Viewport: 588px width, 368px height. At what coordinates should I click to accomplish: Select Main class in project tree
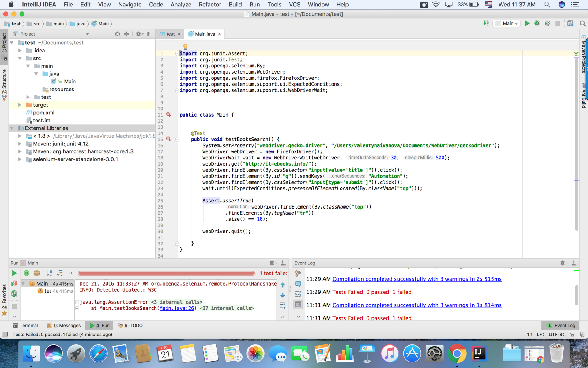pos(70,82)
